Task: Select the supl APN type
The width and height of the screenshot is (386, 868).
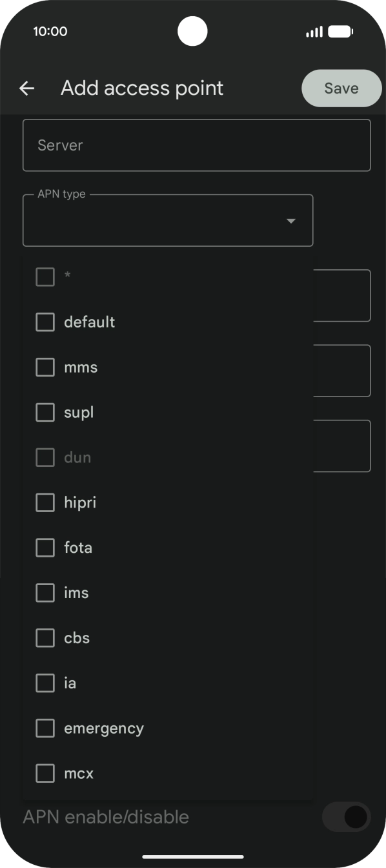Action: pos(45,412)
